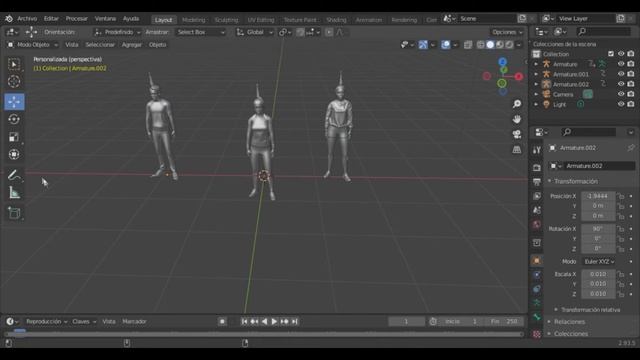
Task: Open the World properties tab
Action: point(537,224)
